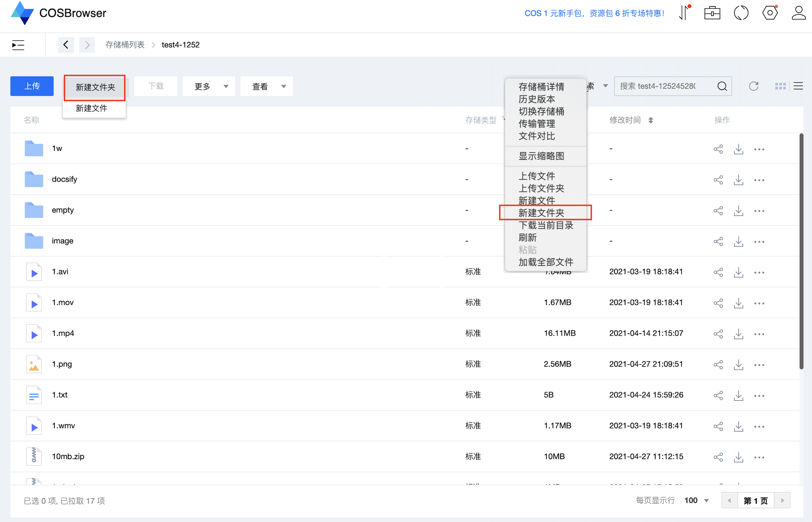
Task: Select 新建文件夹 in context menu
Action: point(541,213)
